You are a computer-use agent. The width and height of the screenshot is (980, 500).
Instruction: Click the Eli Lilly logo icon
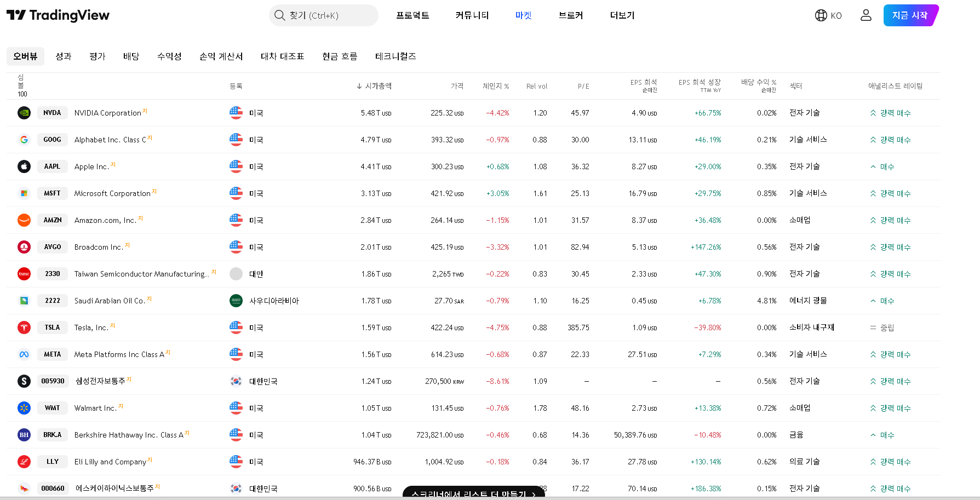coord(24,462)
